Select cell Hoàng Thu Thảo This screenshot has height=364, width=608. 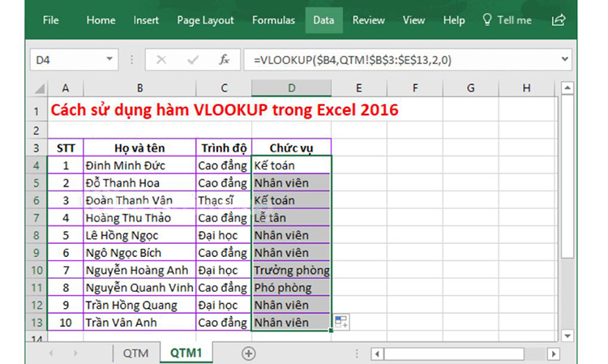(x=139, y=218)
